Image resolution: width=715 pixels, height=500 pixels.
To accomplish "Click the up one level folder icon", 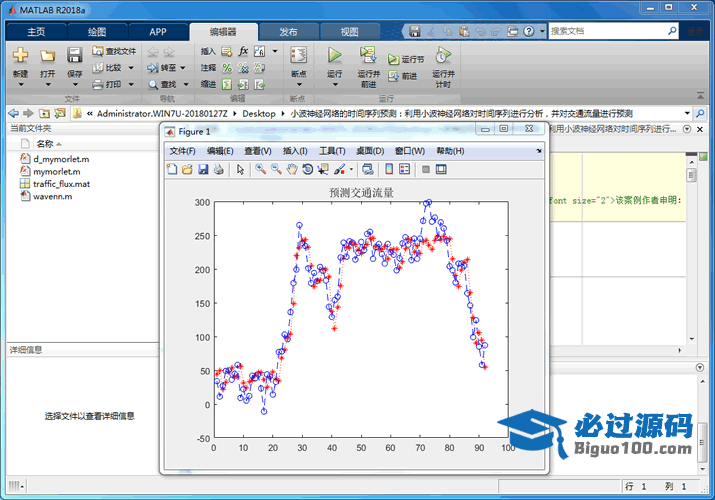I will tap(44, 113).
